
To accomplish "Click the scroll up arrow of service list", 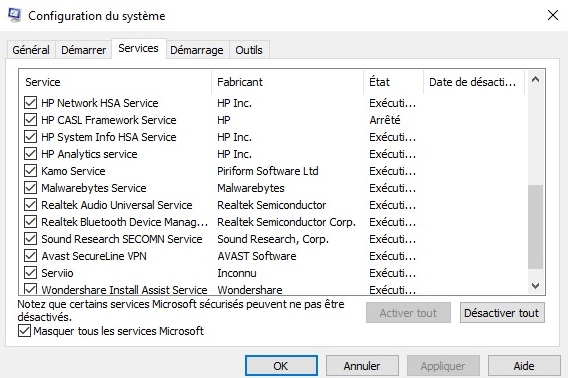I will point(535,79).
